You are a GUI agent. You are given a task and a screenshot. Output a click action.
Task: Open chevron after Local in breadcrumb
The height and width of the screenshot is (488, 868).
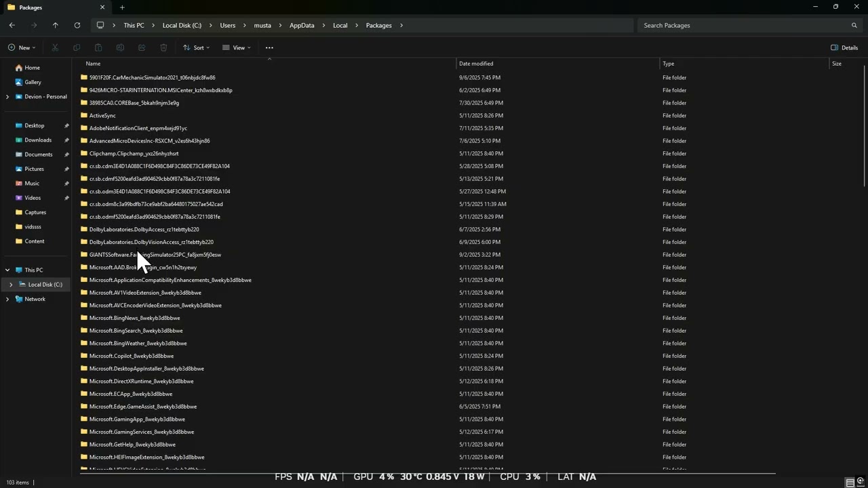[x=357, y=25]
